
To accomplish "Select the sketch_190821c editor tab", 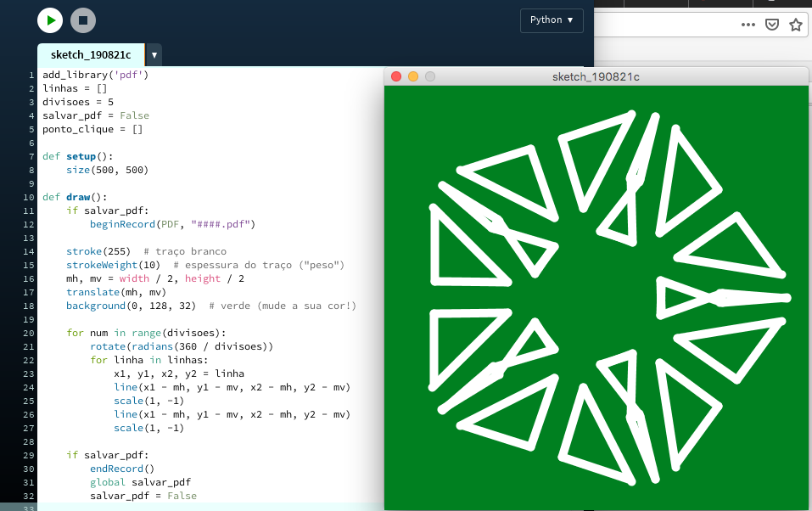I will [91, 55].
